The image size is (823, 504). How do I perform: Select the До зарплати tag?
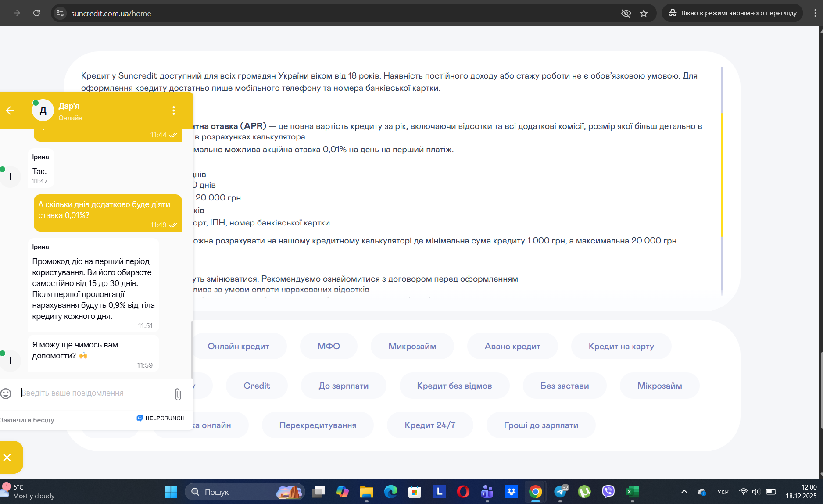[344, 386]
